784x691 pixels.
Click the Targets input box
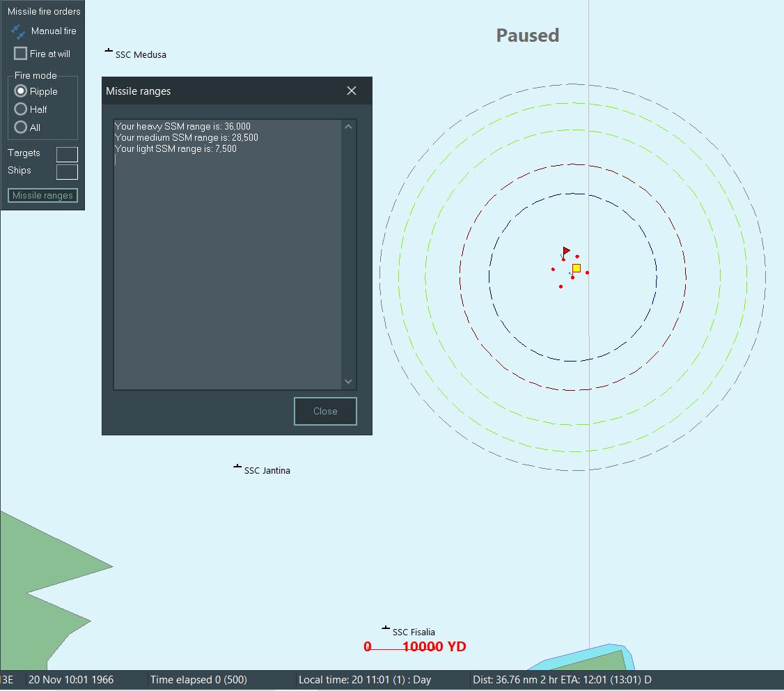click(67, 154)
